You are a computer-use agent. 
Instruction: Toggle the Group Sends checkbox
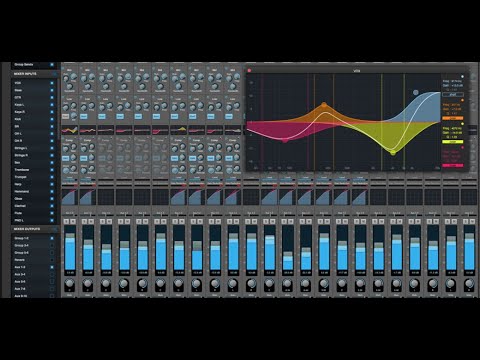click(x=52, y=65)
